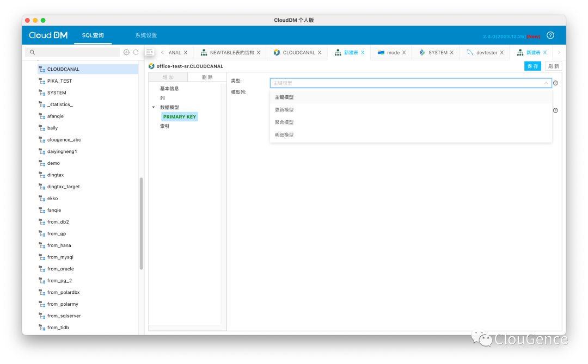The image size is (588, 364).
Task: Select the dingtax_target schema
Action: click(x=63, y=187)
